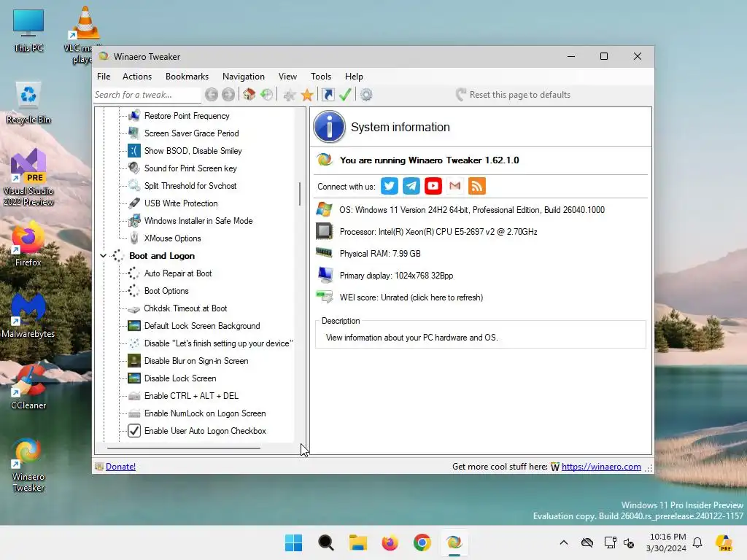The width and height of the screenshot is (747, 560).
Task: Open bookmarks with the gold star icon
Action: [x=307, y=95]
